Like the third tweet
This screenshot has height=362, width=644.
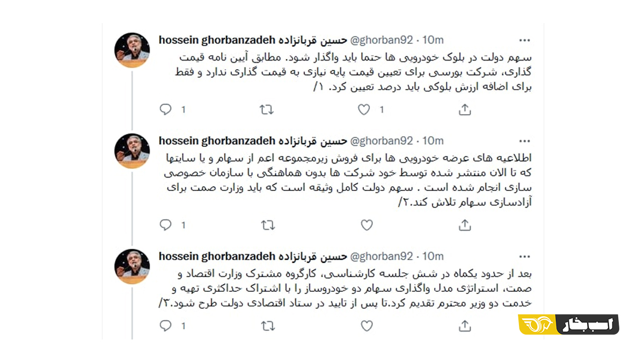(x=367, y=326)
